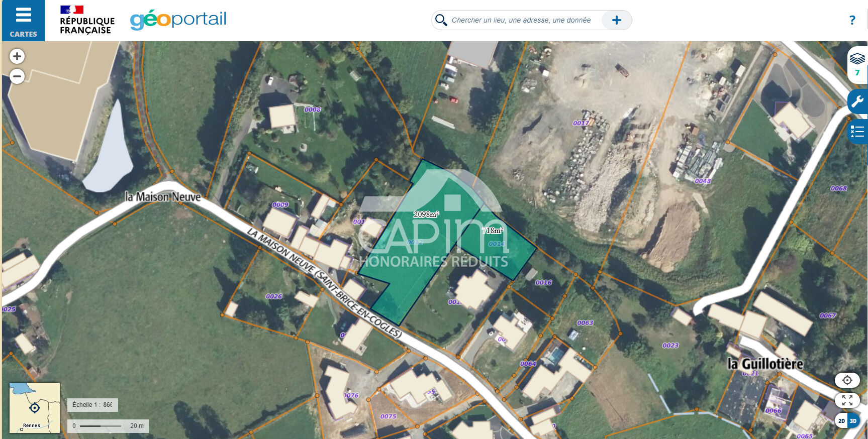Select parcel number 0048
The height and width of the screenshot is (439, 868).
[703, 181]
